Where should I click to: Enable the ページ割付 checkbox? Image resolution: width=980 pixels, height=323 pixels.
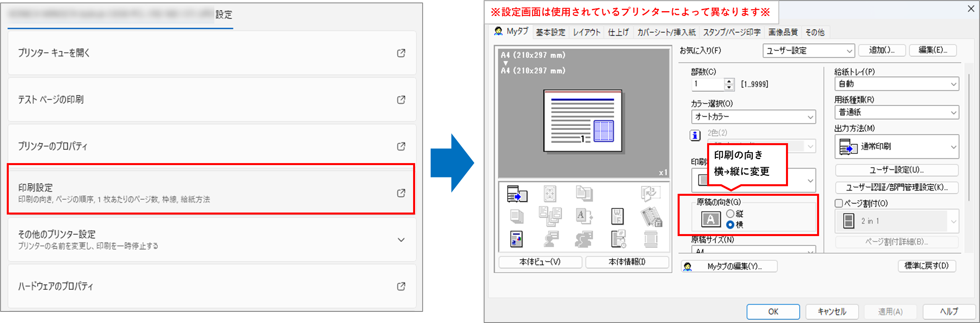coord(839,203)
